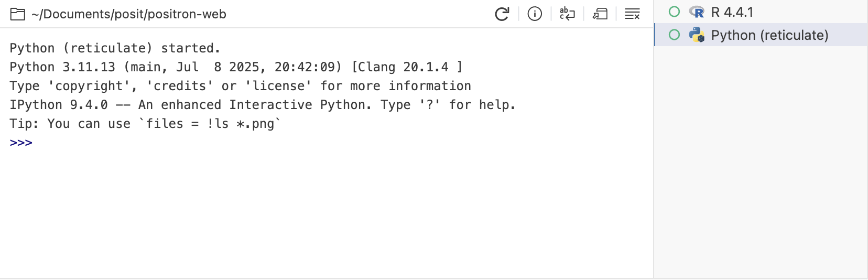Toggle word wrap in console

pyautogui.click(x=567, y=14)
